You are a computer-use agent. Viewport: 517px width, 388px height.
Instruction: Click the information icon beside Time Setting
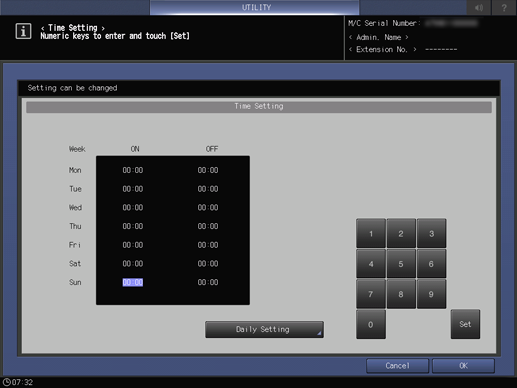click(23, 31)
